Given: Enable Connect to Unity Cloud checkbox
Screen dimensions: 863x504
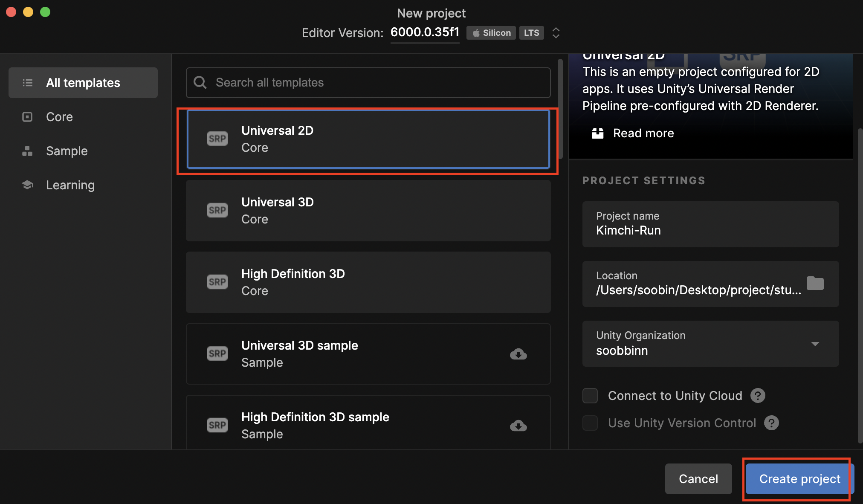Looking at the screenshot, I should 590,396.
